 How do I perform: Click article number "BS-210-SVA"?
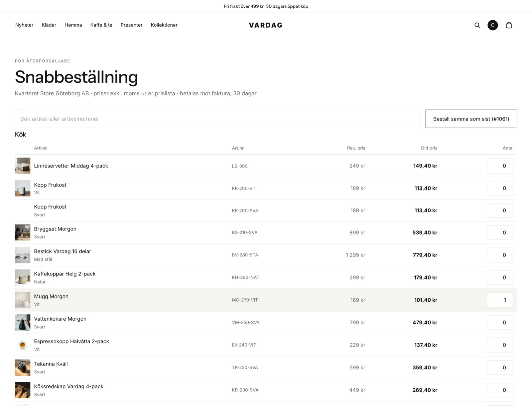(245, 233)
